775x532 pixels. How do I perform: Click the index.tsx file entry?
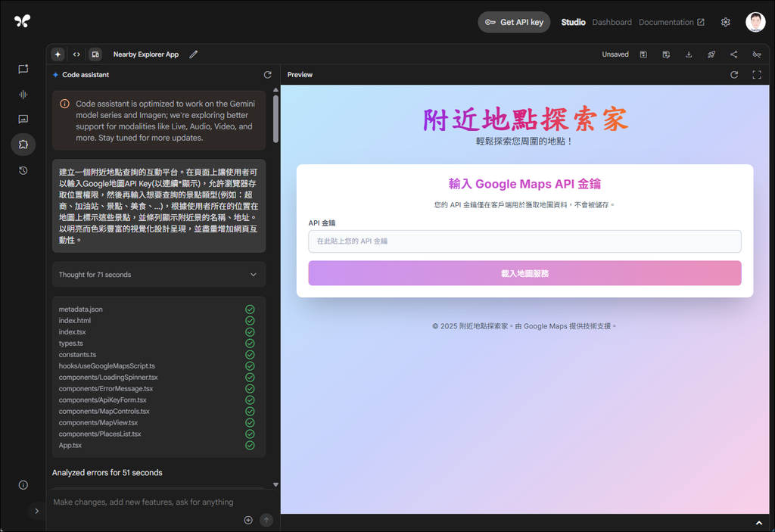point(72,332)
